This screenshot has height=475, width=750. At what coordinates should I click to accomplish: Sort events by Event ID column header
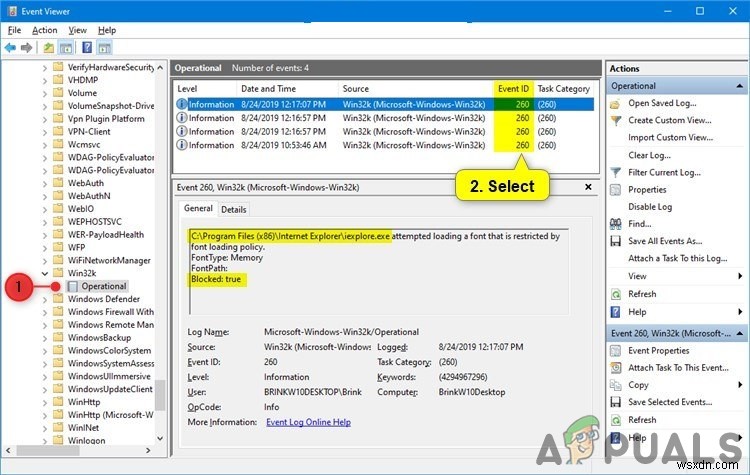click(513, 88)
